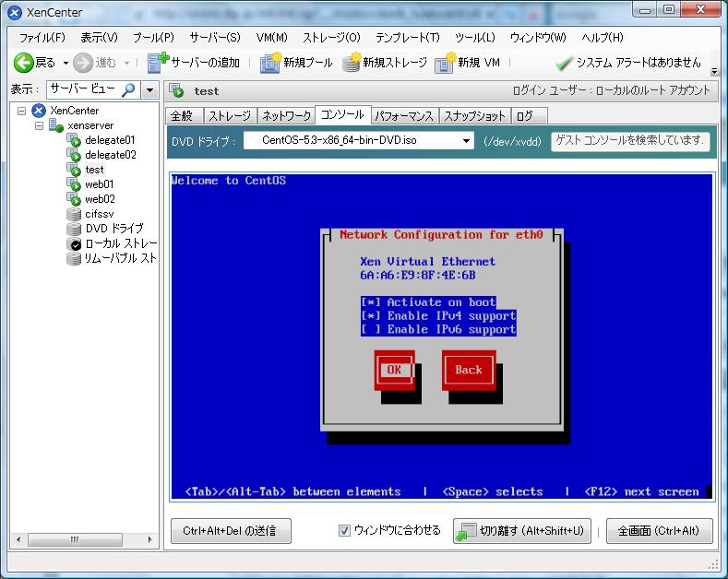Screen dimensions: 728x579
Task: Click the Ctrl+Alt+Del の送信 button
Action: [231, 531]
